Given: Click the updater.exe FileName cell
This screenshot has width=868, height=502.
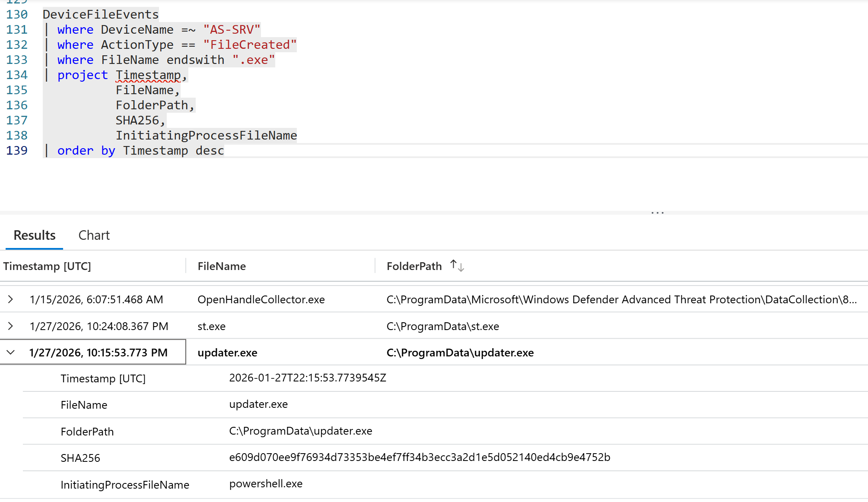Looking at the screenshot, I should [x=227, y=353].
